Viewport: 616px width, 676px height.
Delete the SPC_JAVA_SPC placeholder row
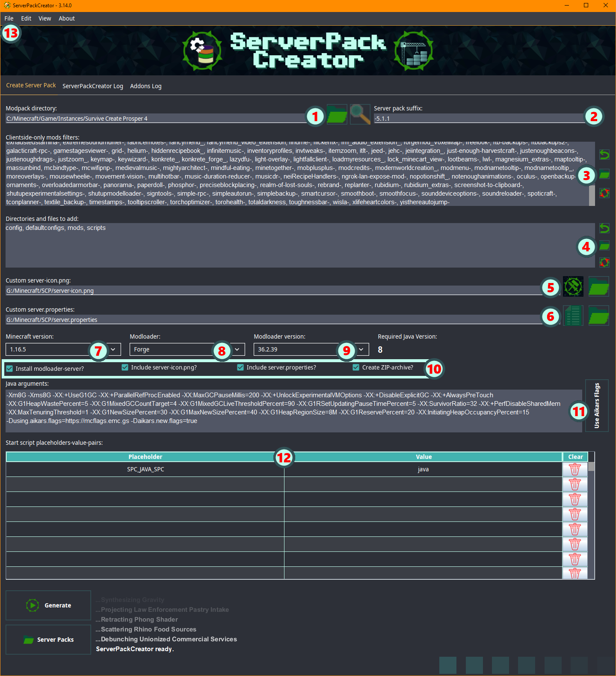coord(575,469)
